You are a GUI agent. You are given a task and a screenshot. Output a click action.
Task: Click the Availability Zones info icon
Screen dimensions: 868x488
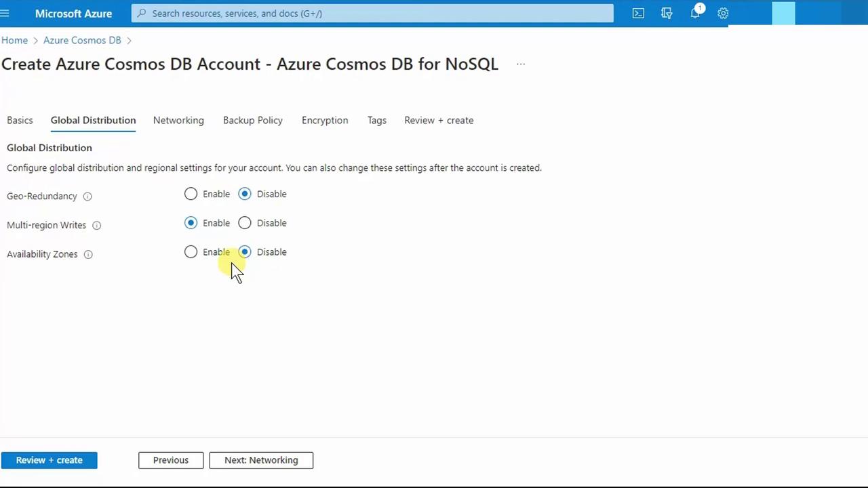88,255
